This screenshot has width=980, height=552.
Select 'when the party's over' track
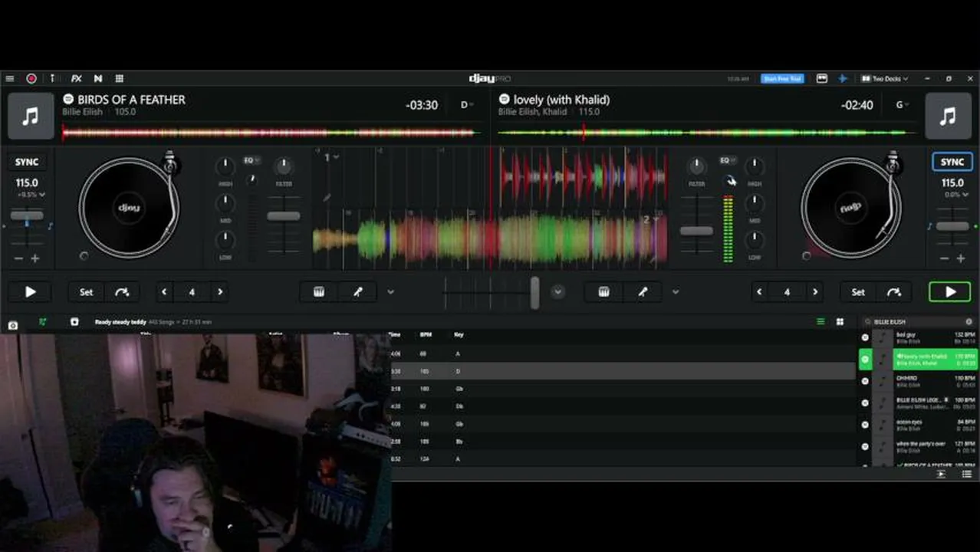tap(918, 446)
